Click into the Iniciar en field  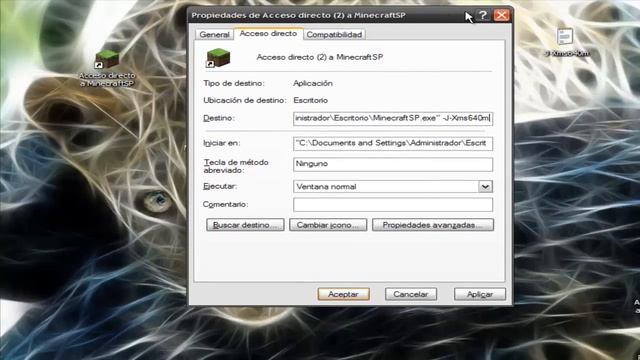393,143
